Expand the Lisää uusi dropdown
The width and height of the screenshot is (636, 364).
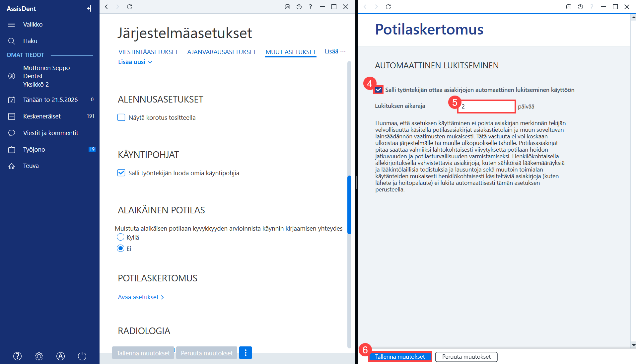click(x=135, y=62)
